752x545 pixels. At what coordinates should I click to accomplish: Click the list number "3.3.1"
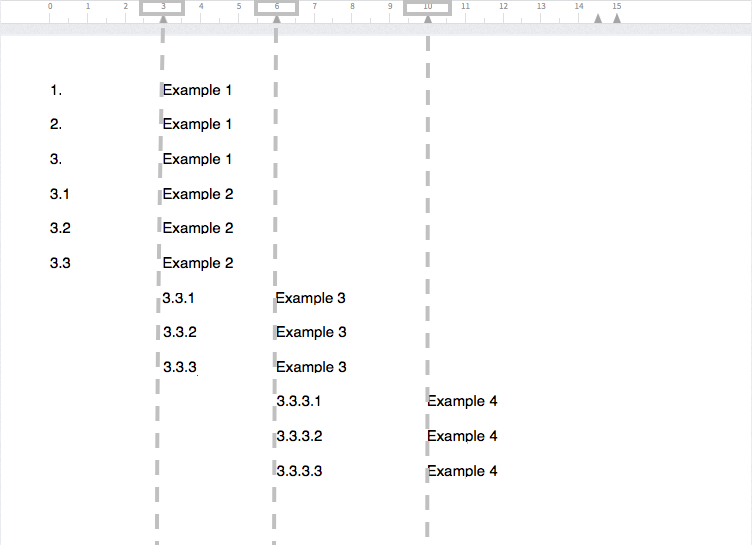pos(178,298)
